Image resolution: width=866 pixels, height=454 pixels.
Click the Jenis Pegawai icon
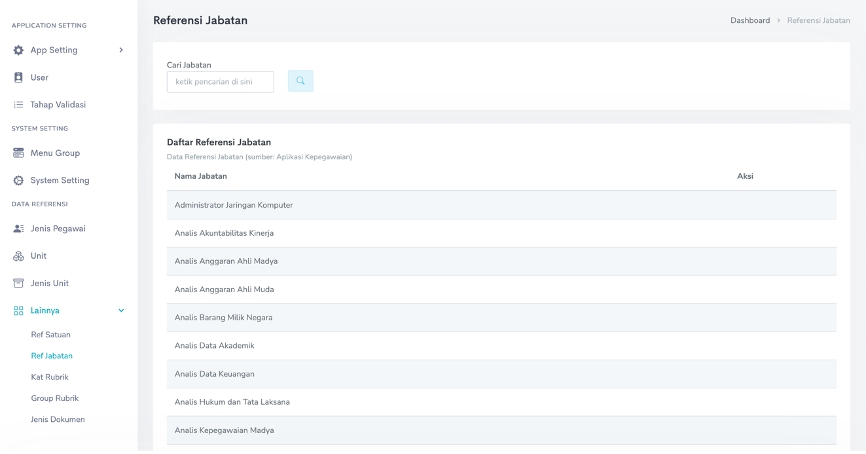tap(17, 228)
